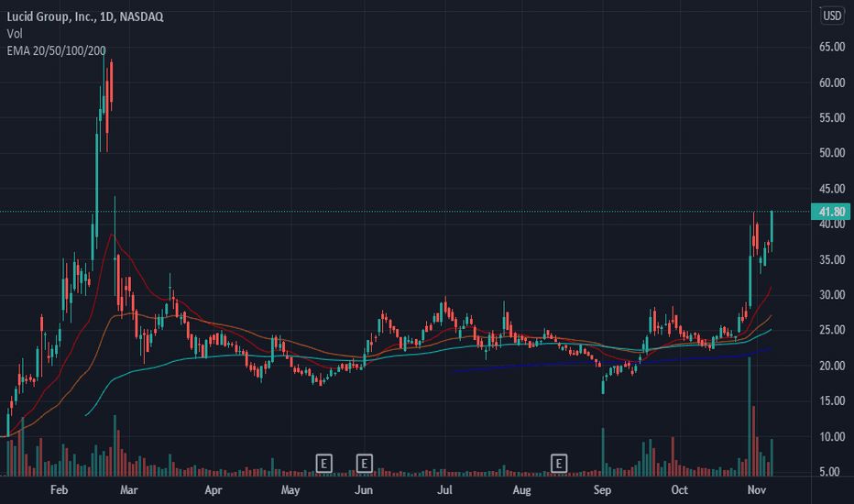The height and width of the screenshot is (504, 854).
Task: Click the 65.00 price axis label
Action: coord(832,48)
